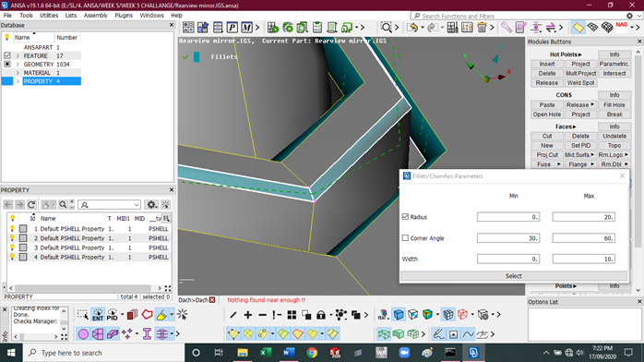Click the pink I-beam section icon
Image resolution: width=644 pixels, height=362 pixels.
(x=147, y=334)
